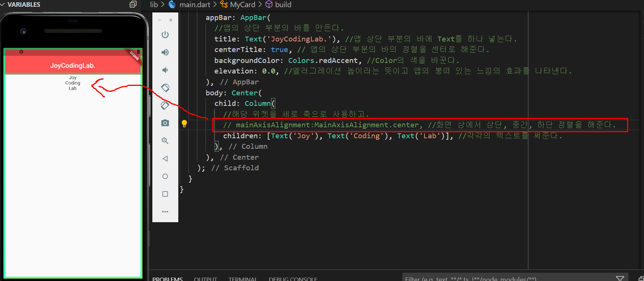Click the filter funnel icon in the panel

point(620,278)
